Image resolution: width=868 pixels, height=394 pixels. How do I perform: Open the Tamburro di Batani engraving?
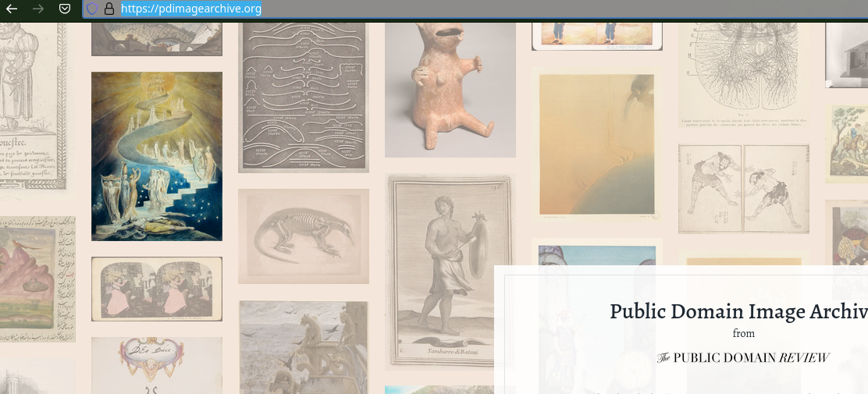(450, 272)
